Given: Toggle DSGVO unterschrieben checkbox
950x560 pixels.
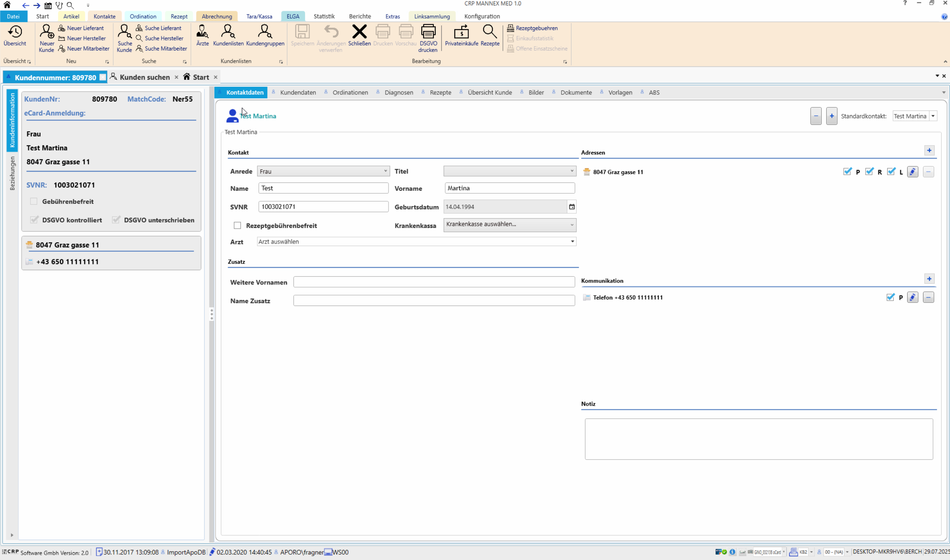Looking at the screenshot, I should pyautogui.click(x=116, y=220).
